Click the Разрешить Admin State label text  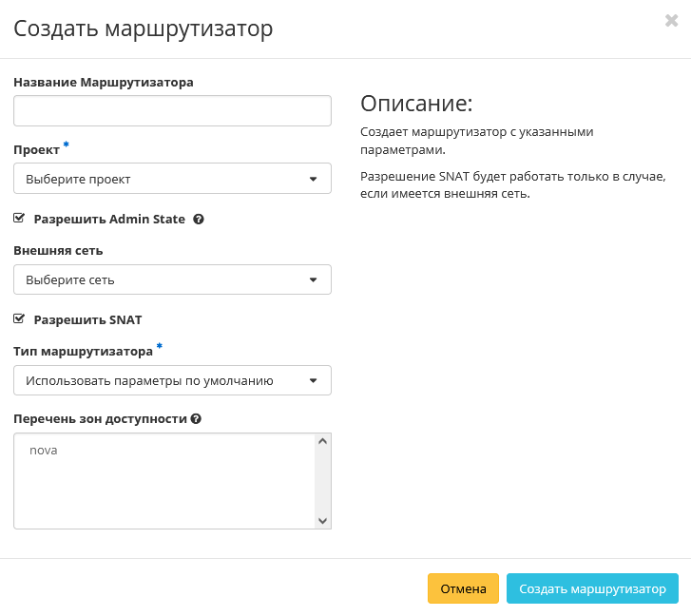click(x=109, y=220)
